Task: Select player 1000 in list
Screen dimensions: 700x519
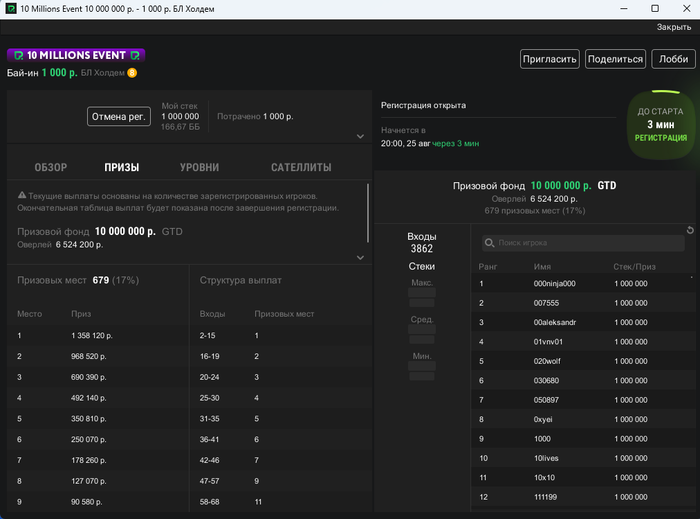Action: click(583, 439)
